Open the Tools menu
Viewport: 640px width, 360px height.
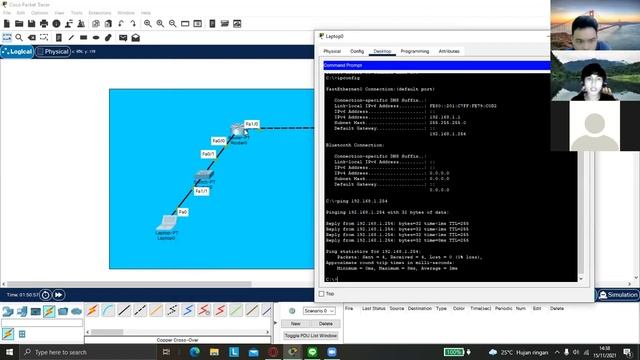coord(76,13)
